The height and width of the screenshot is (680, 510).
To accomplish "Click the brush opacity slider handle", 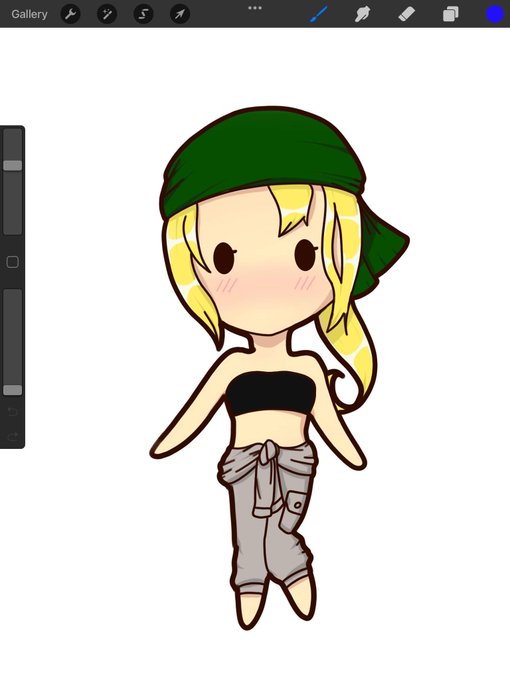I will coord(13,390).
